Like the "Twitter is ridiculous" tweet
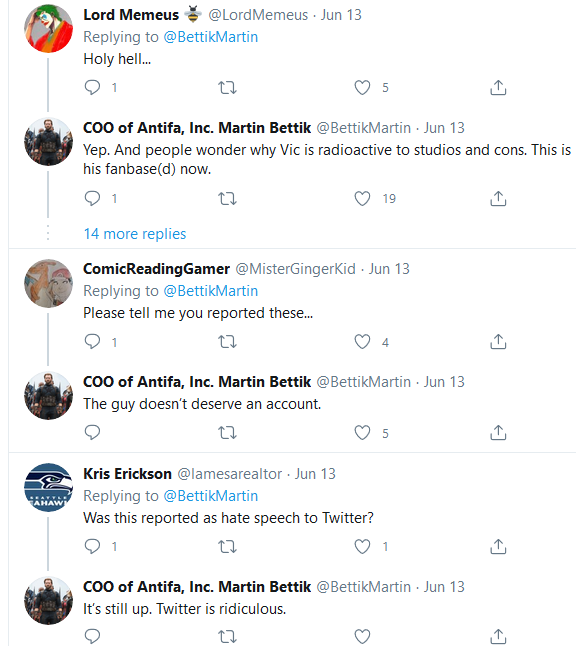Screen dimensions: 576x646 (362, 636)
